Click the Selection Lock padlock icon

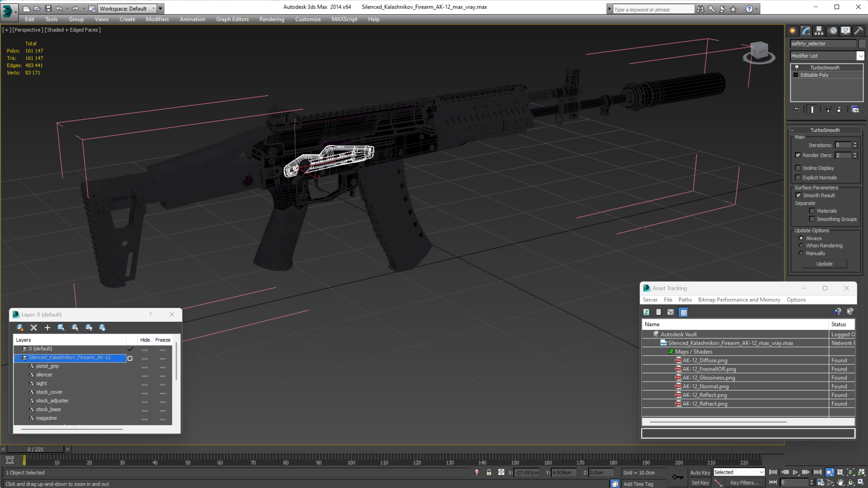click(x=489, y=472)
